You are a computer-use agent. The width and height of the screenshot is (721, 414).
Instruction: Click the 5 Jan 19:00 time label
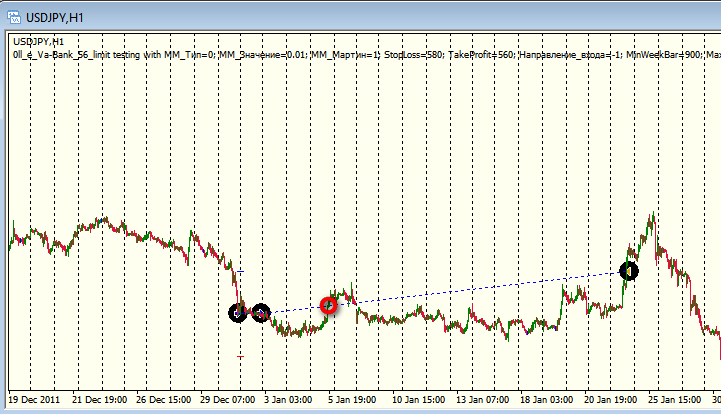point(352,400)
